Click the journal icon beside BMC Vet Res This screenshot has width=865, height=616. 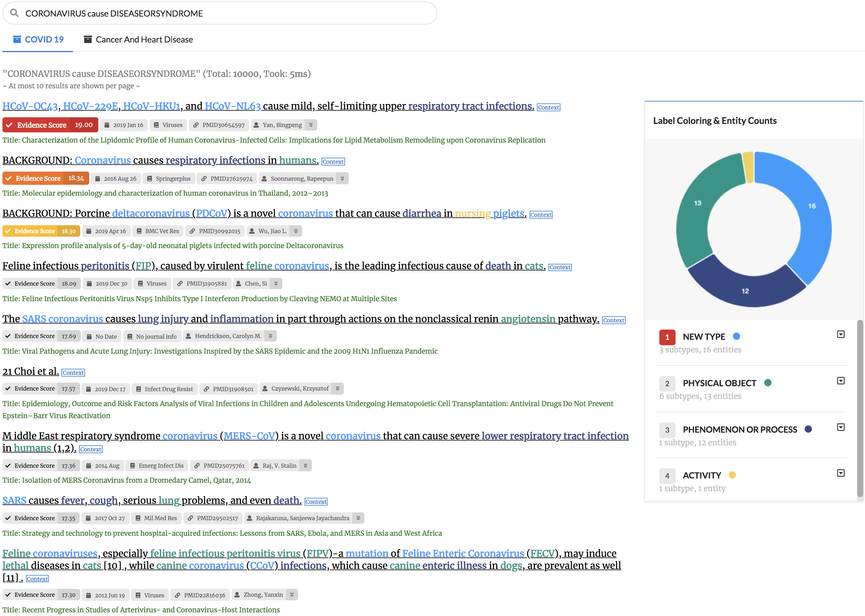click(139, 231)
